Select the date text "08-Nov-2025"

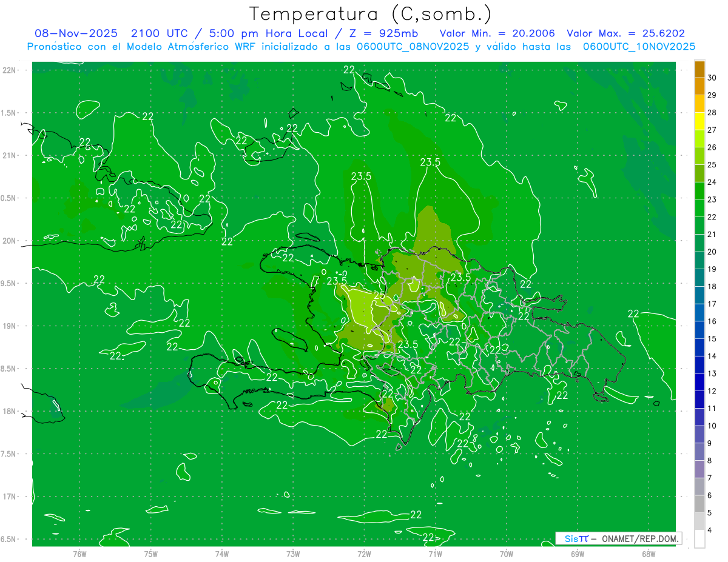[75, 33]
